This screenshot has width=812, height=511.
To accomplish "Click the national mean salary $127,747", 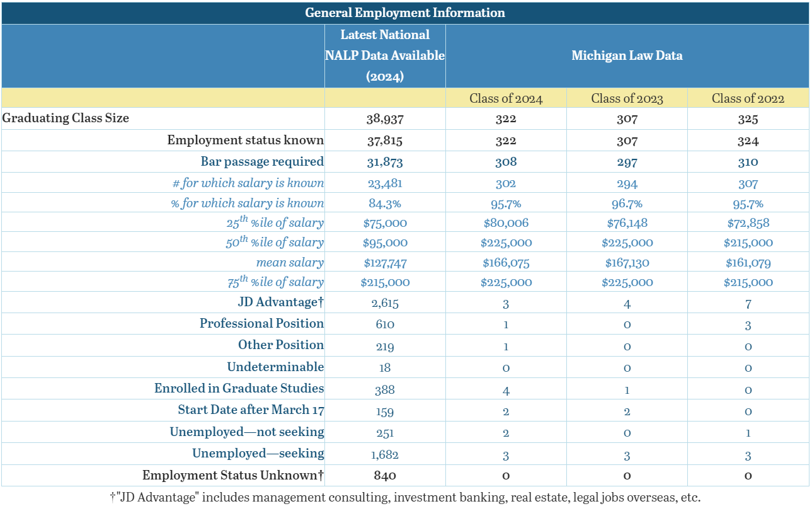I will coord(385,263).
